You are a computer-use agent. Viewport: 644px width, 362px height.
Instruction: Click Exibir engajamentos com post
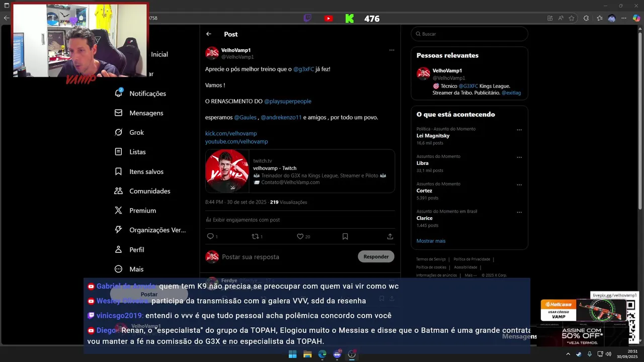coord(243,220)
